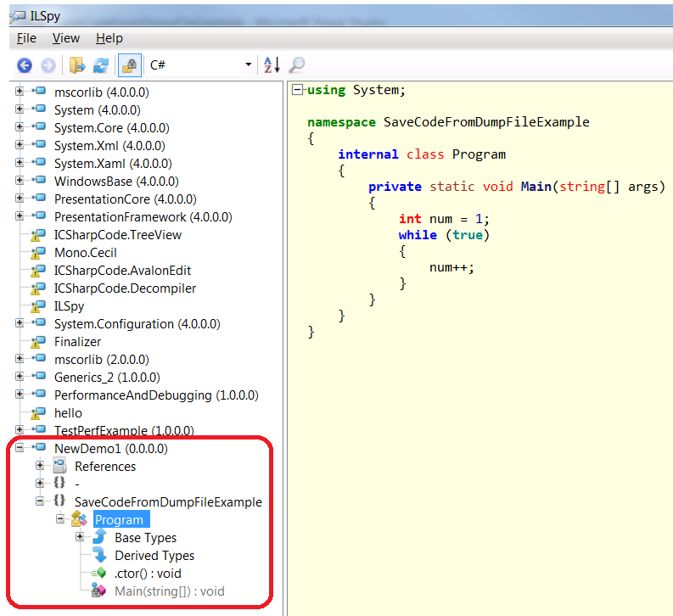Open the File menu
This screenshot has width=673, height=616.
pyautogui.click(x=26, y=38)
